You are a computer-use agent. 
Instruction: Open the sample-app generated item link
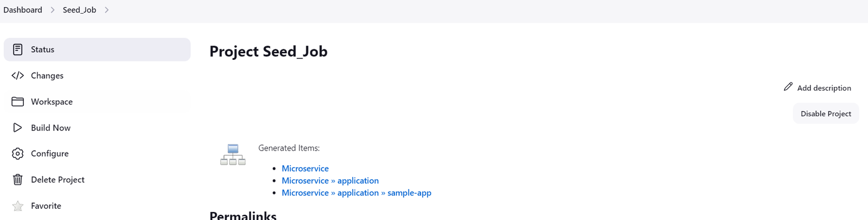click(409, 193)
